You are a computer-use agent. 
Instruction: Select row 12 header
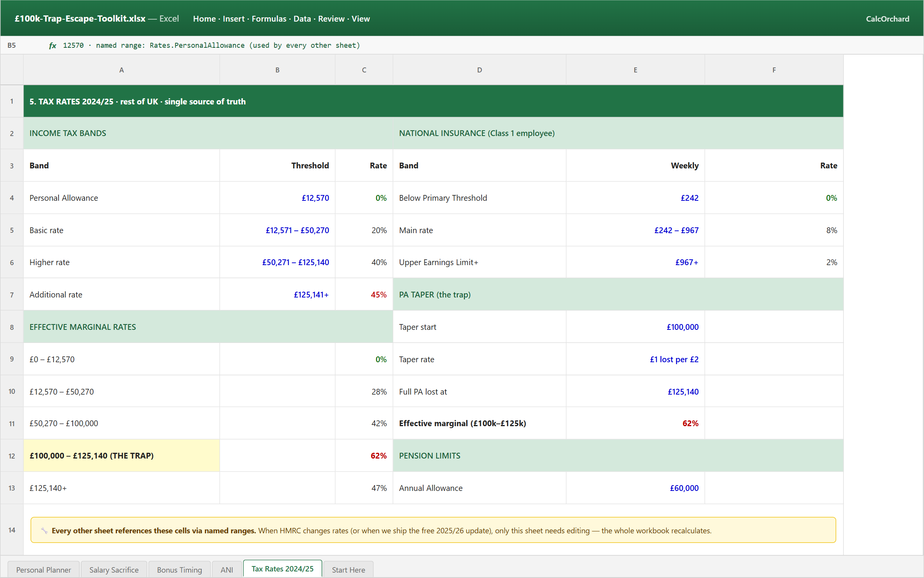click(x=12, y=456)
